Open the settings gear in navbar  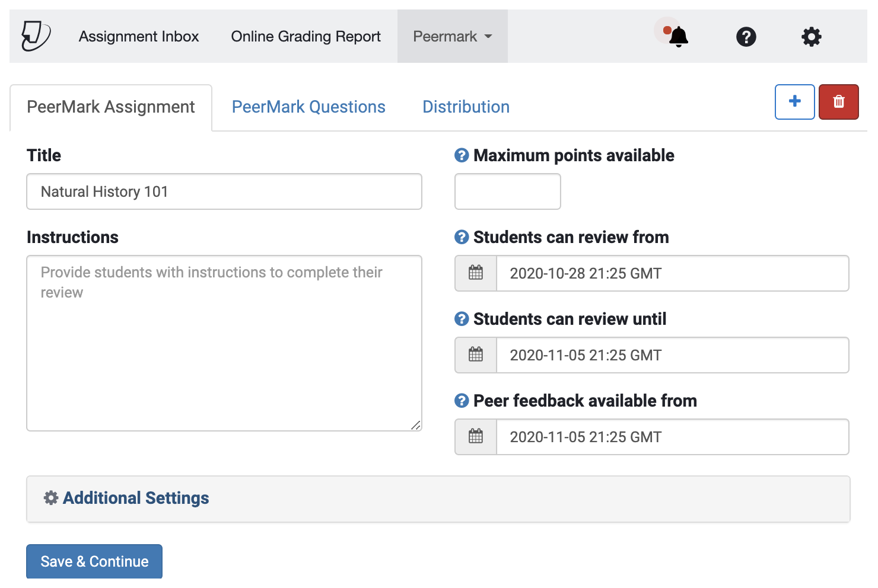pyautogui.click(x=811, y=37)
